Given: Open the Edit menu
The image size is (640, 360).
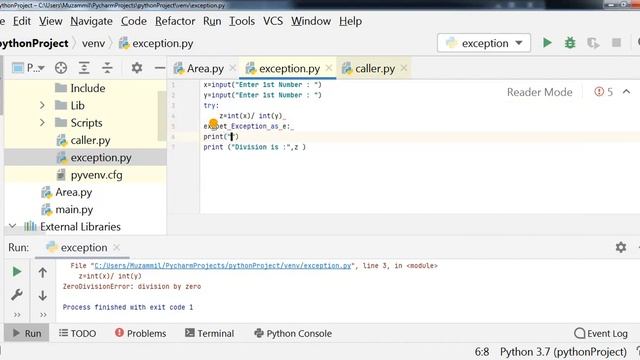Looking at the screenshot, I should (x=22, y=21).
